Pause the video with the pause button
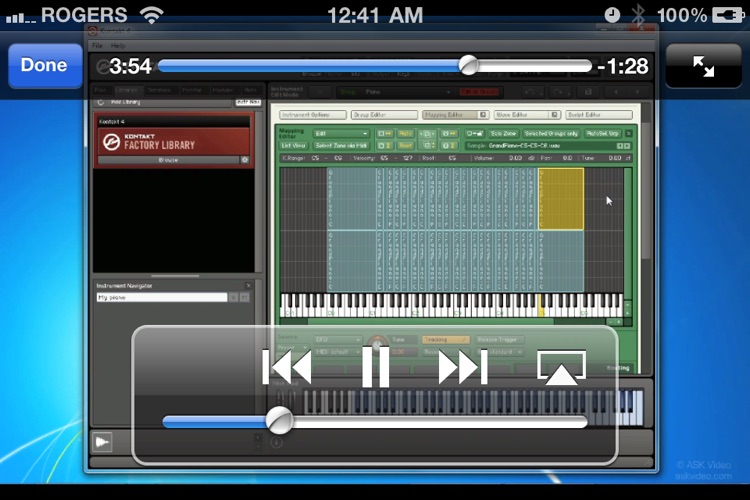The width and height of the screenshot is (750, 500). click(x=375, y=367)
